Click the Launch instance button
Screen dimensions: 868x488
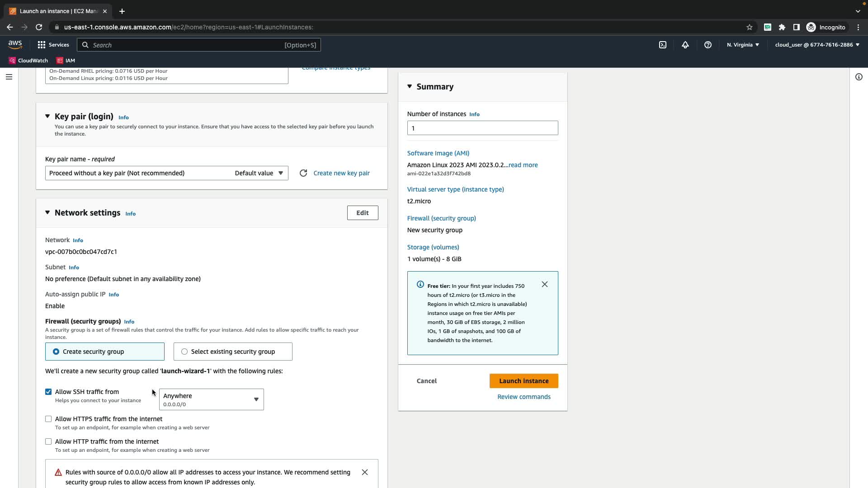(x=524, y=381)
